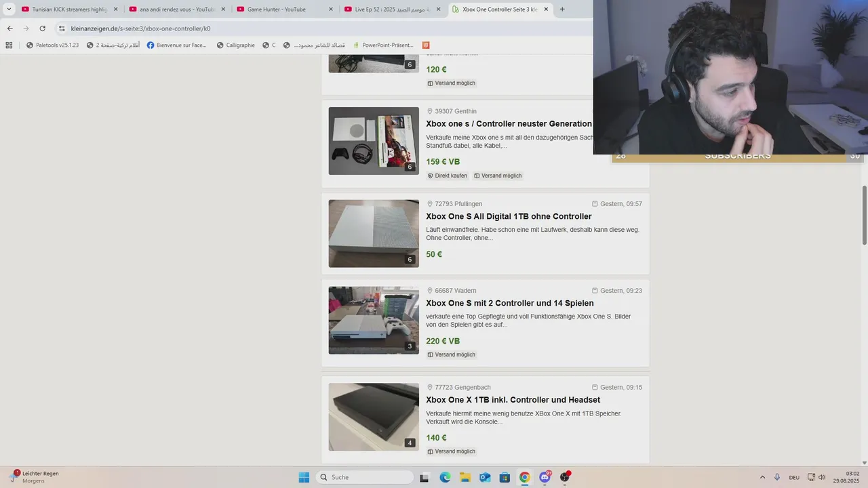Screen dimensions: 868x488
Task: Click location pin icon for 39307 Genthin
Action: tap(429, 111)
